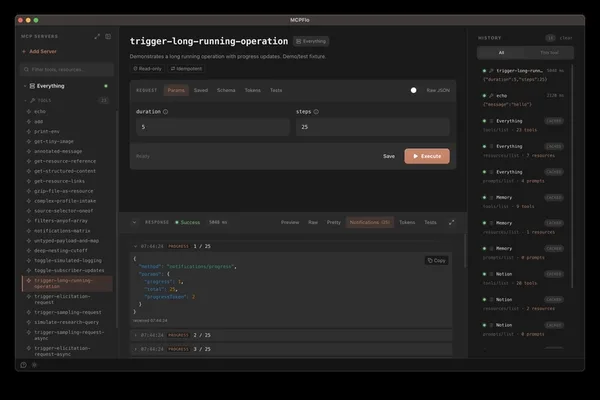
Task: Click the duration input field
Action: click(x=213, y=127)
